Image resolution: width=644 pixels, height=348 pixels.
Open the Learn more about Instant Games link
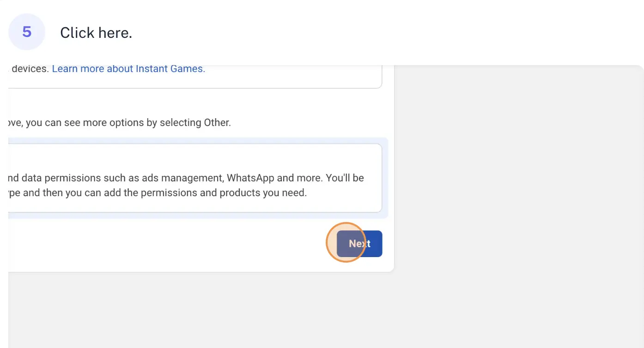tap(128, 69)
